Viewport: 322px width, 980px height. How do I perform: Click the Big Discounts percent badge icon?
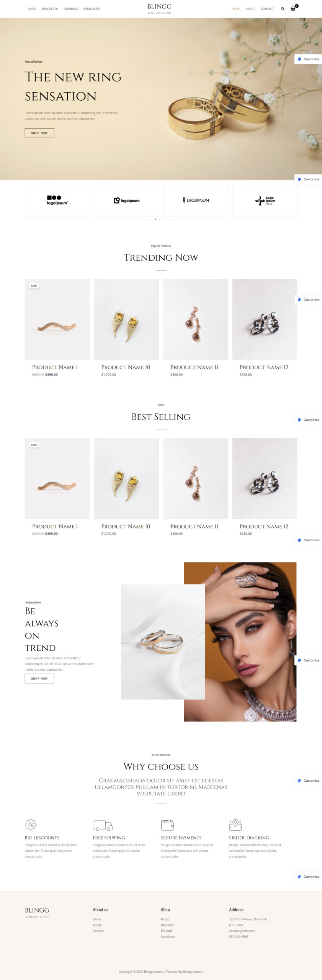tap(31, 824)
